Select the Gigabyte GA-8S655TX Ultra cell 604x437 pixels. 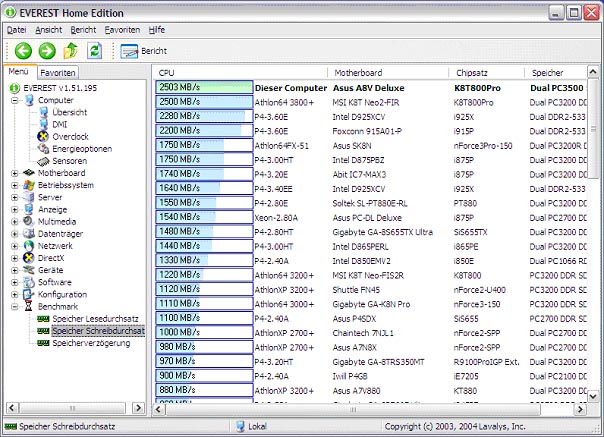(383, 232)
